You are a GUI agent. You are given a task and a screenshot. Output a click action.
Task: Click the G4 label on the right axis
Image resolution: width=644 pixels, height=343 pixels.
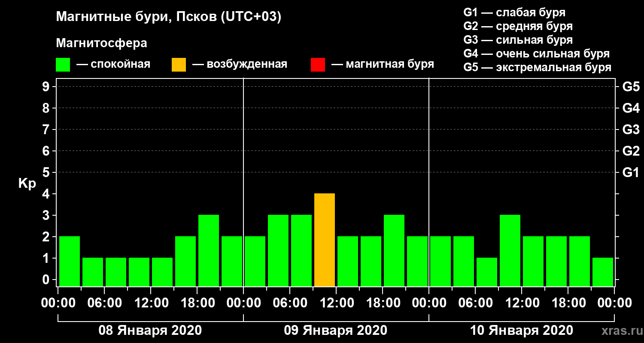(631, 108)
